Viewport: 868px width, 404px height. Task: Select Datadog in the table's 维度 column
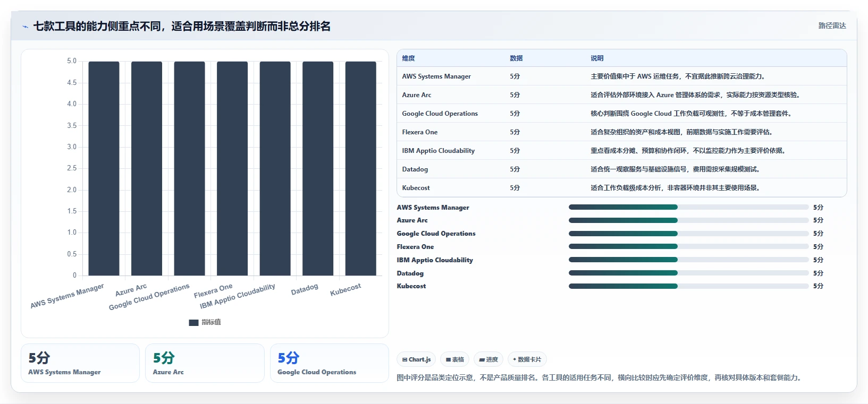[415, 169]
